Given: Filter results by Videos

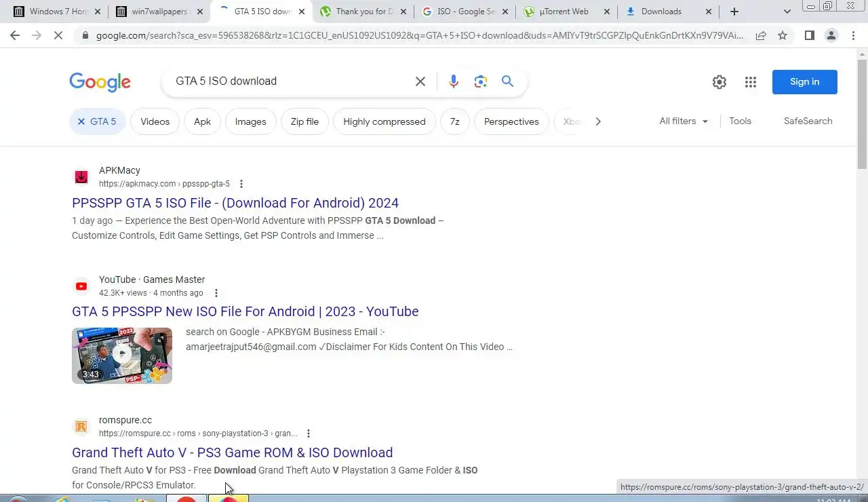Looking at the screenshot, I should coord(155,121).
